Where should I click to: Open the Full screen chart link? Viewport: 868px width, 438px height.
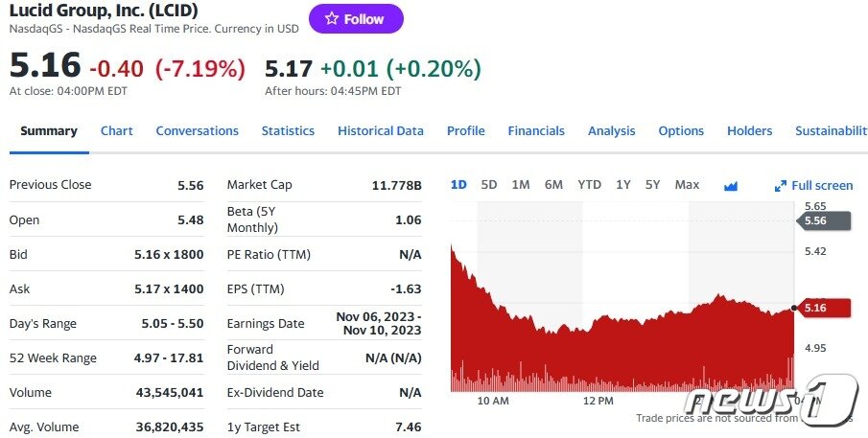(x=821, y=186)
